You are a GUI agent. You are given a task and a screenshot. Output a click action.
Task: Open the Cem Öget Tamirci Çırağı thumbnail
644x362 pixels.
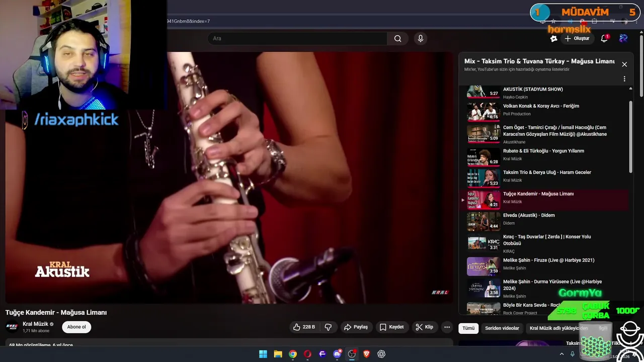click(x=483, y=133)
